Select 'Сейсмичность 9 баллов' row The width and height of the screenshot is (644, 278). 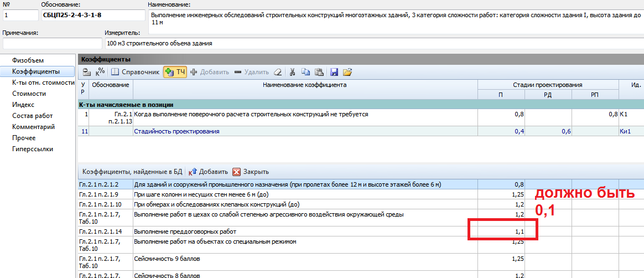(x=361, y=262)
